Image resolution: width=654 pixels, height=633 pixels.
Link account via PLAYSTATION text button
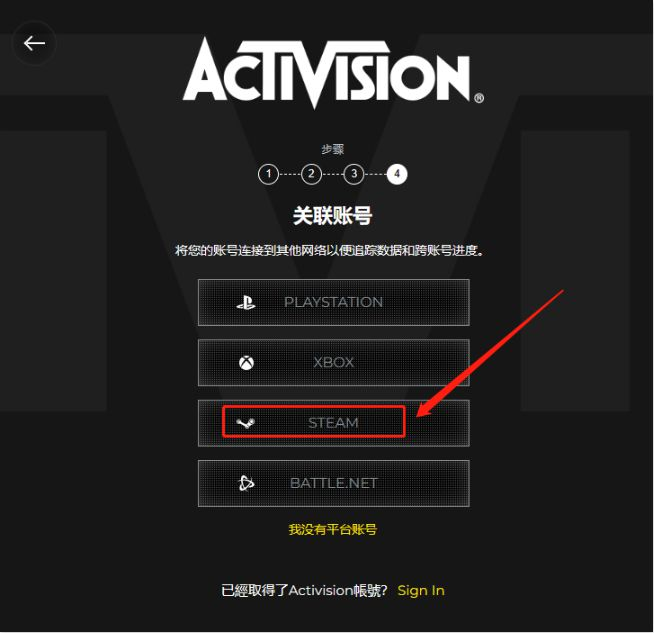click(x=333, y=302)
